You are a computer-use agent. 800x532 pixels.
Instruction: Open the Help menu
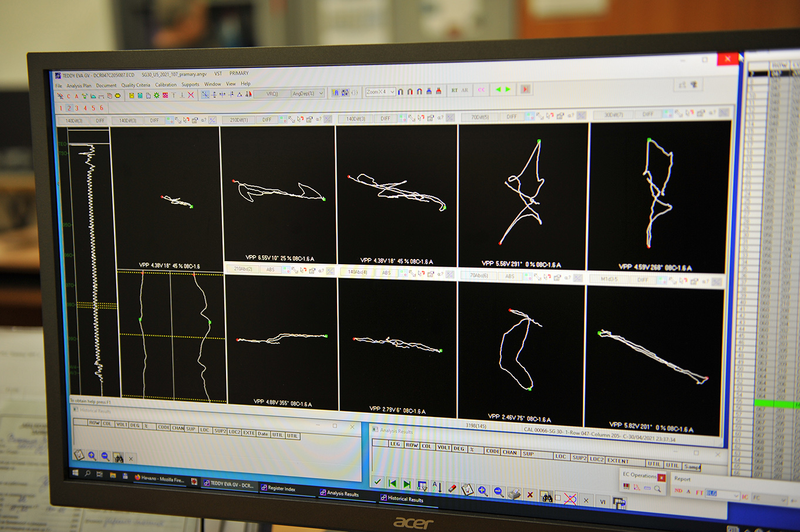click(x=246, y=84)
